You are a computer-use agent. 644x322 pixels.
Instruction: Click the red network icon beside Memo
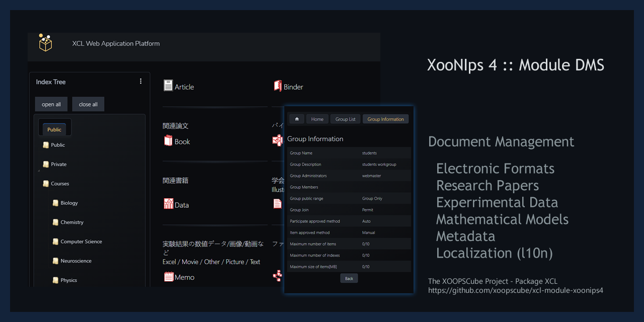[277, 276]
